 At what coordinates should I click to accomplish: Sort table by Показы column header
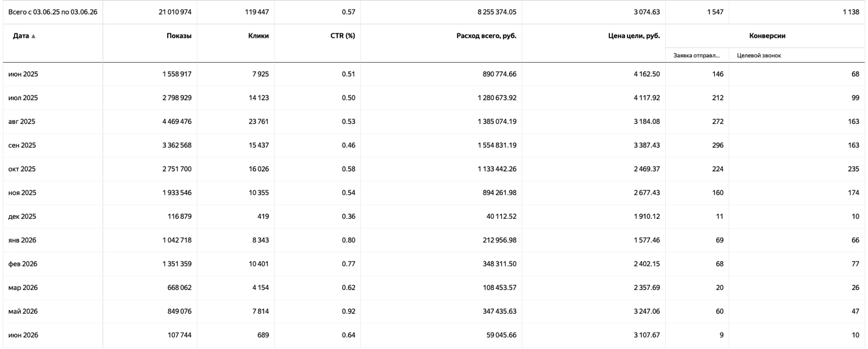pyautogui.click(x=179, y=36)
